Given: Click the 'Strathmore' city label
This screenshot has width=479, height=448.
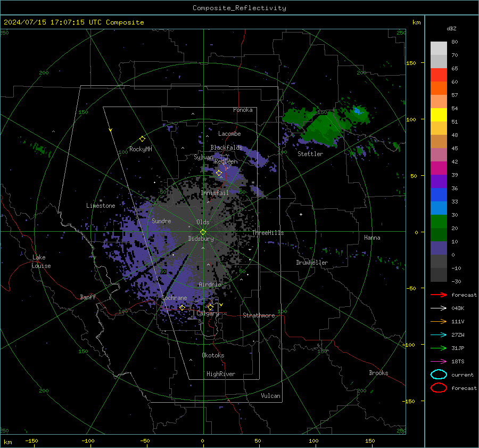Looking at the screenshot, I should click(259, 315).
